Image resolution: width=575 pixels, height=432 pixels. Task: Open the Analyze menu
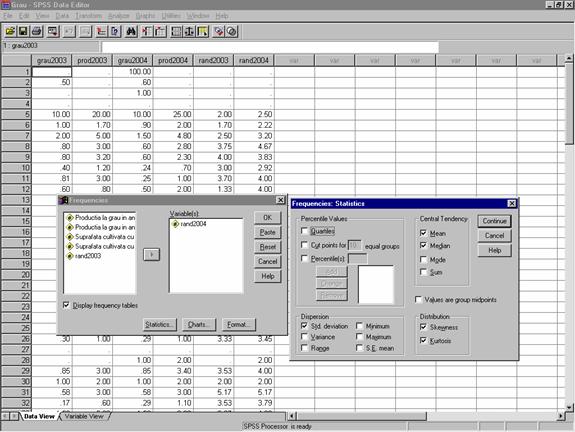[x=118, y=16]
